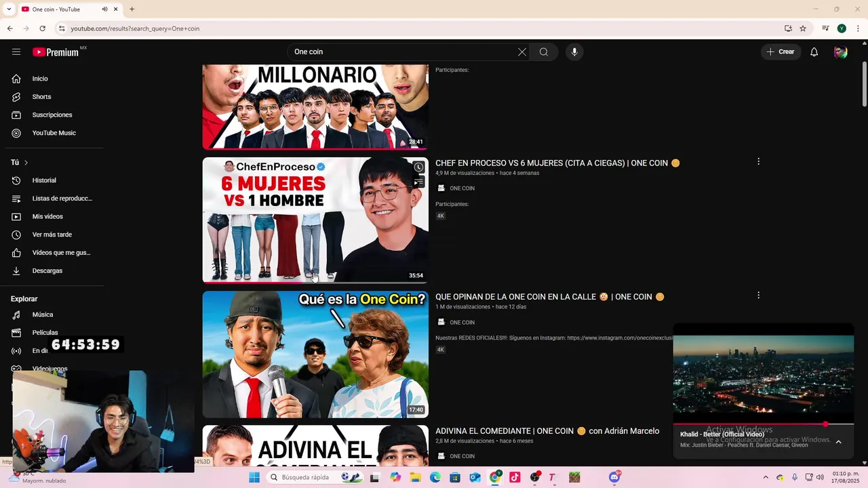The image size is (868, 488).
Task: Open the notifications bell
Action: (814, 52)
